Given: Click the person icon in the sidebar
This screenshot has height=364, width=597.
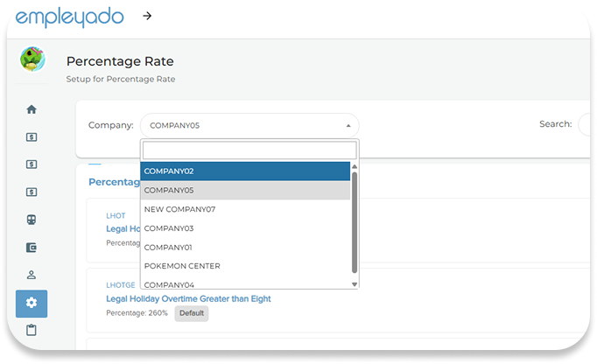Looking at the screenshot, I should pyautogui.click(x=32, y=275).
